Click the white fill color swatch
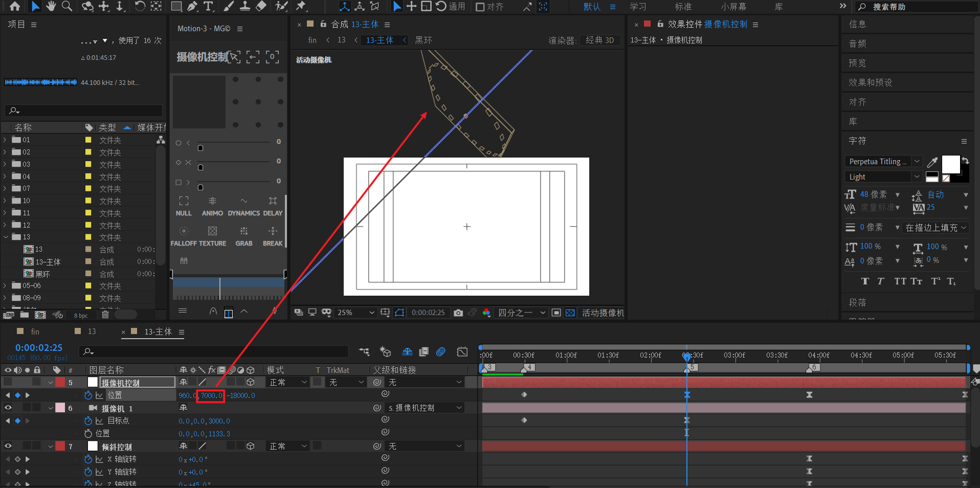Screen dimensions: 980x488 [951, 165]
